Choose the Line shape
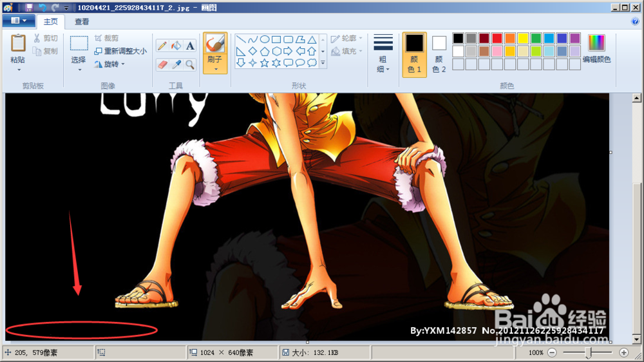The image size is (644, 362). [x=241, y=39]
